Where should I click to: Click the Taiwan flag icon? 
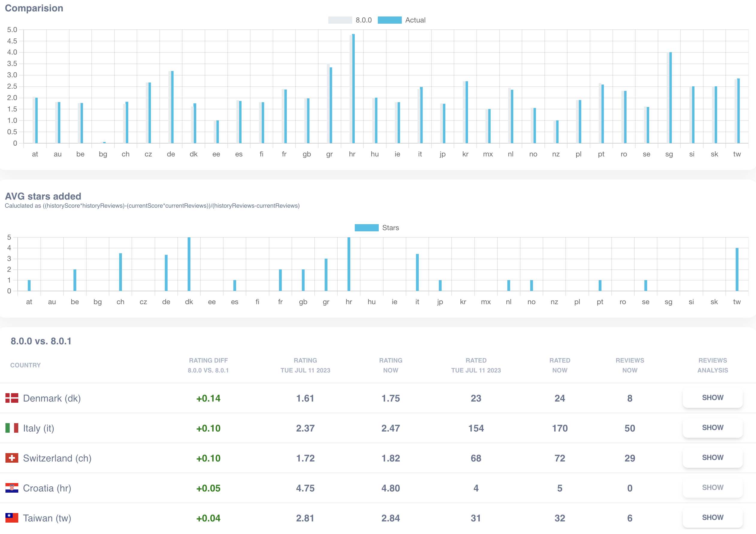coord(12,518)
